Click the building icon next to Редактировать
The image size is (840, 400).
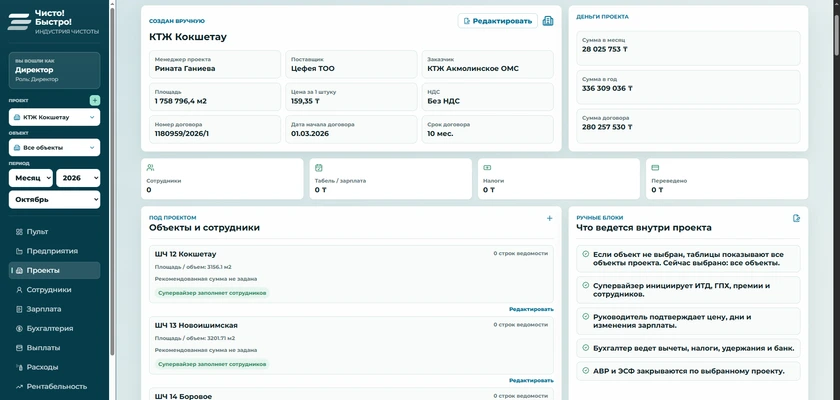coord(548,21)
